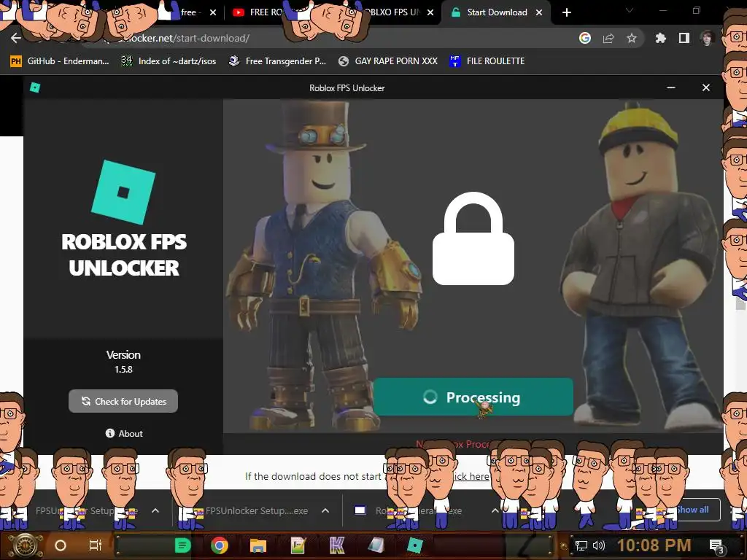Open FILE ROULETTE bookmark
Screen dimensions: 747x560
pos(487,61)
